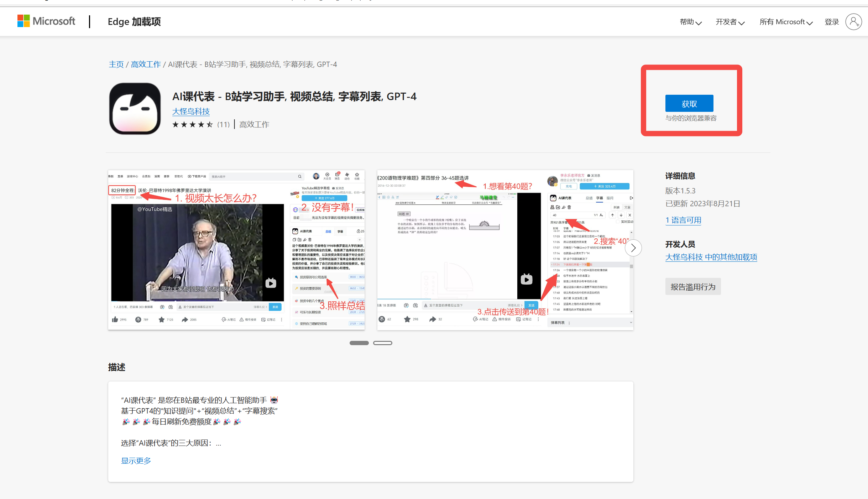Click the 与你的浏览器兼容 compatibility text

pos(691,118)
